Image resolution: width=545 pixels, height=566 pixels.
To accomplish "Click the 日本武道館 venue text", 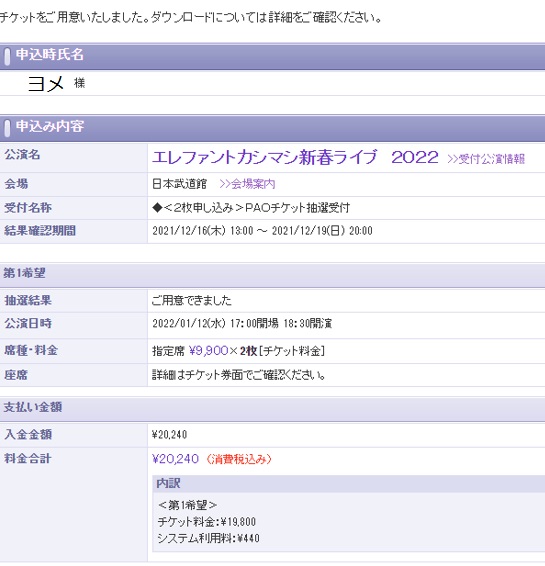I will click(179, 184).
